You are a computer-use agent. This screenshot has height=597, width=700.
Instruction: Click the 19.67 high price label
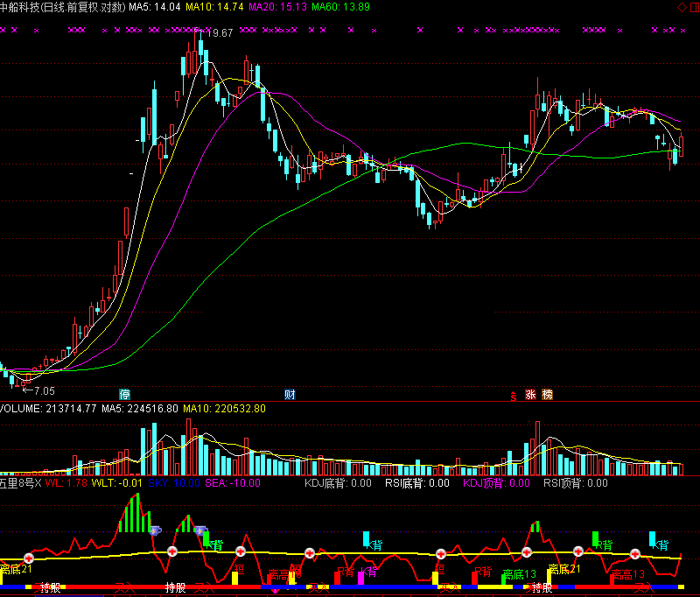tap(219, 33)
